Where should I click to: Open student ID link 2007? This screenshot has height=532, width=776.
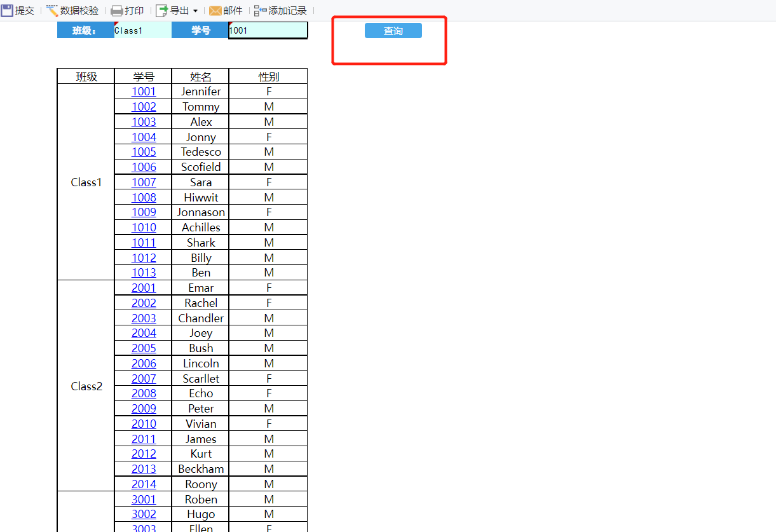point(144,379)
